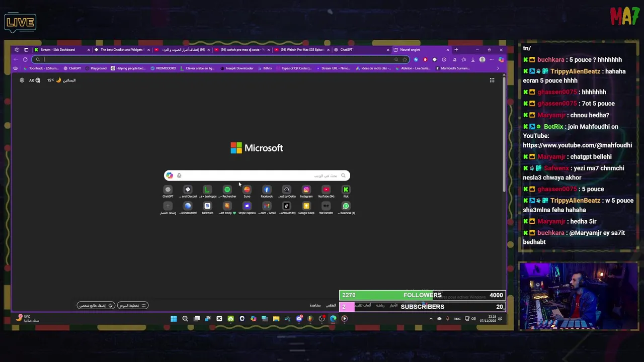Reload the page with refresh button
This screenshot has width=644, height=362.
click(x=25, y=59)
